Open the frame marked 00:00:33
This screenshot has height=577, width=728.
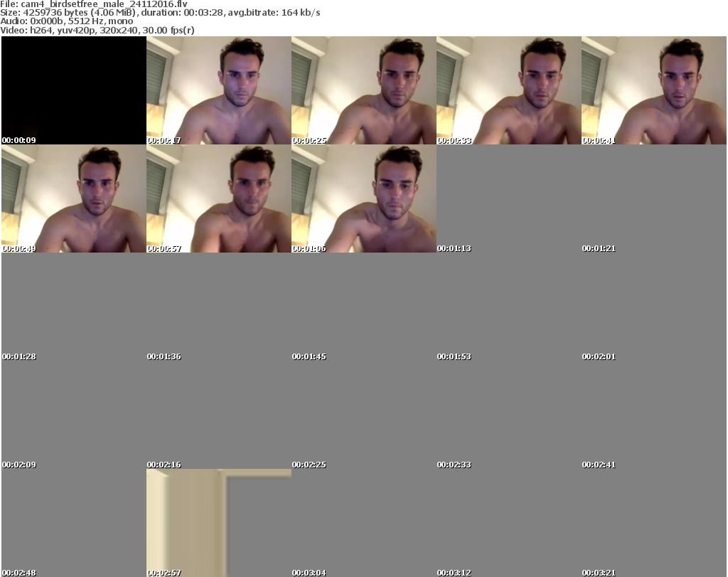(x=508, y=90)
